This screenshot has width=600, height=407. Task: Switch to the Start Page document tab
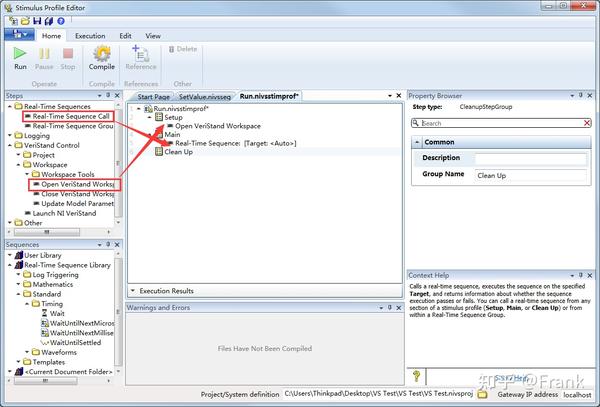point(153,97)
